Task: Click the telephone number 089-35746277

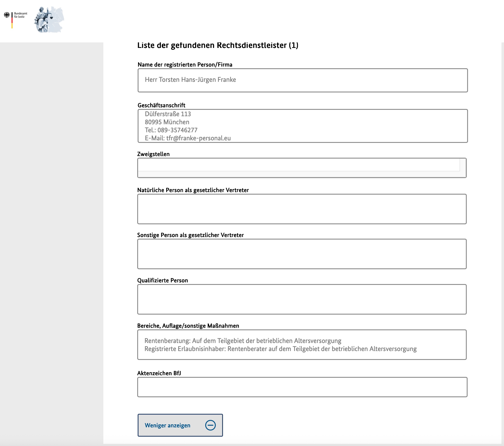Action: click(177, 130)
